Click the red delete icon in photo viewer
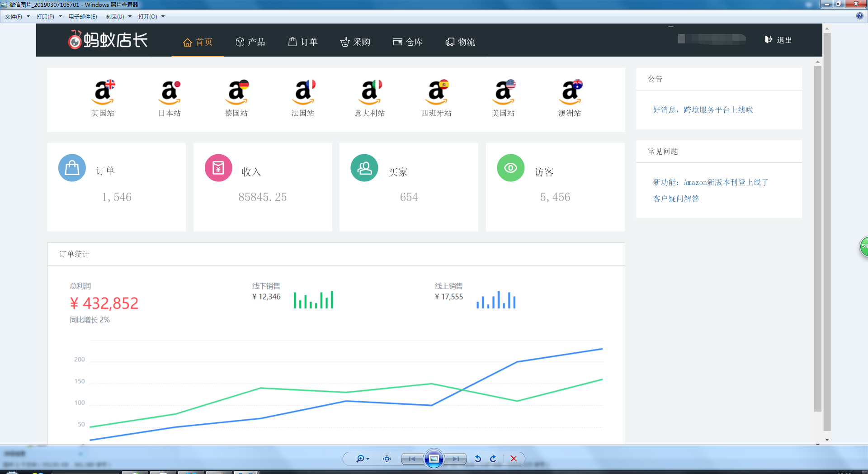The image size is (868, 474). (514, 459)
